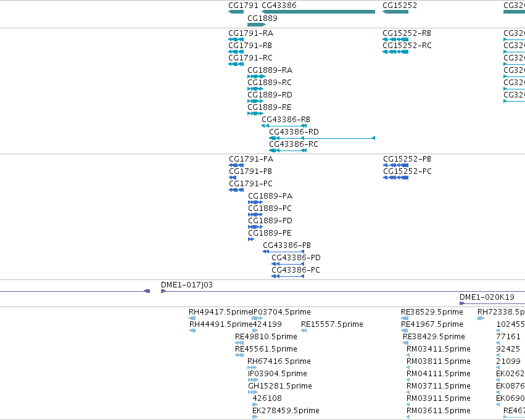Click transcript CG1889-RC

(270, 83)
